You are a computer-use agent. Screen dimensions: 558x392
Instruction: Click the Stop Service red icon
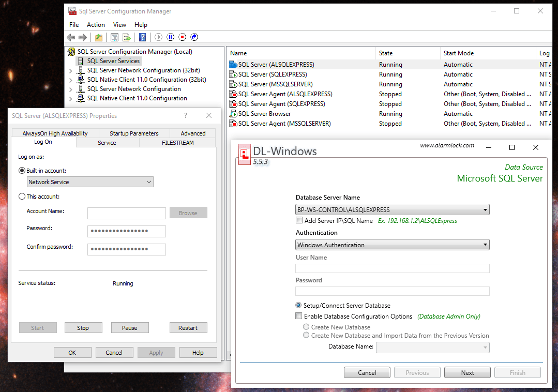pos(182,37)
